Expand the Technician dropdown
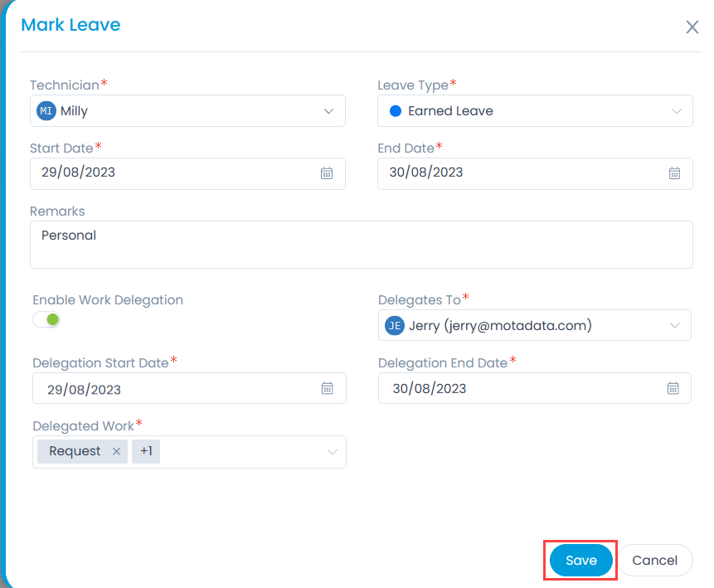714x588 pixels. pyautogui.click(x=328, y=111)
